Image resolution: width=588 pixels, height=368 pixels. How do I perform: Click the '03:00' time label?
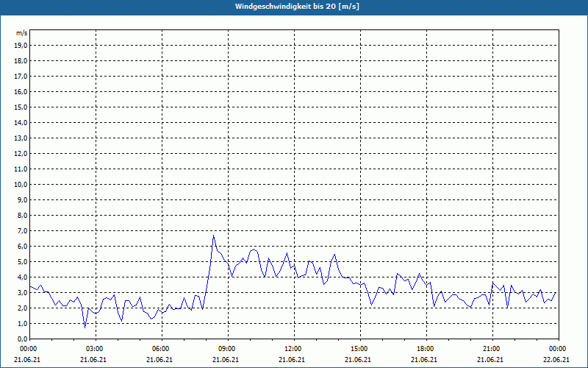click(93, 349)
